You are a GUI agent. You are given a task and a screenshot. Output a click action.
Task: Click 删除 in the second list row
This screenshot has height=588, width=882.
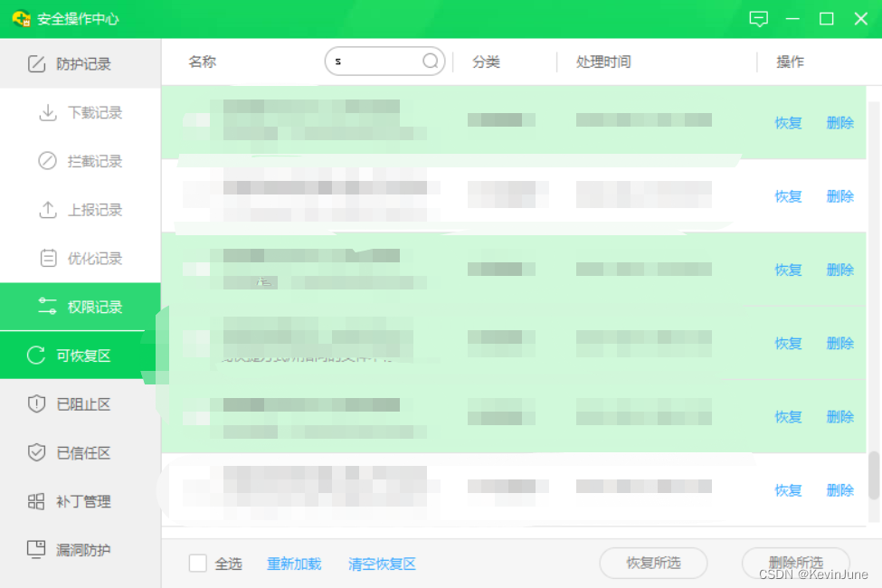pos(839,196)
